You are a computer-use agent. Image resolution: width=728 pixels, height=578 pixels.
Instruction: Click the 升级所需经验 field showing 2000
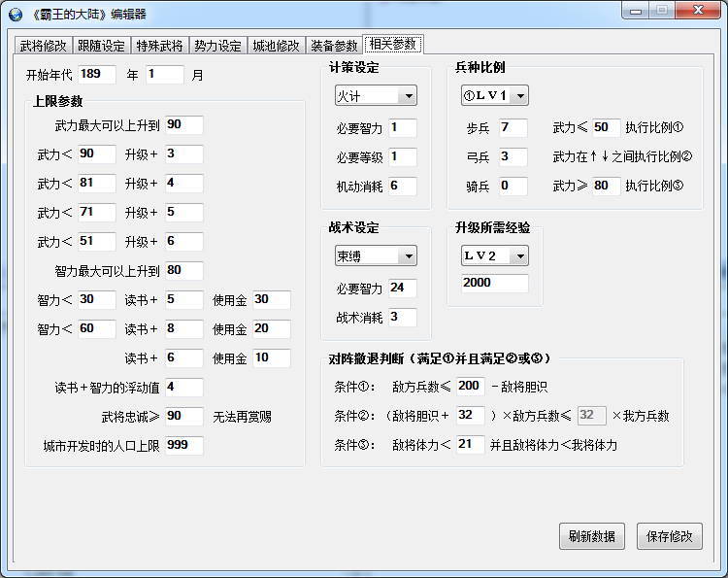[494, 284]
